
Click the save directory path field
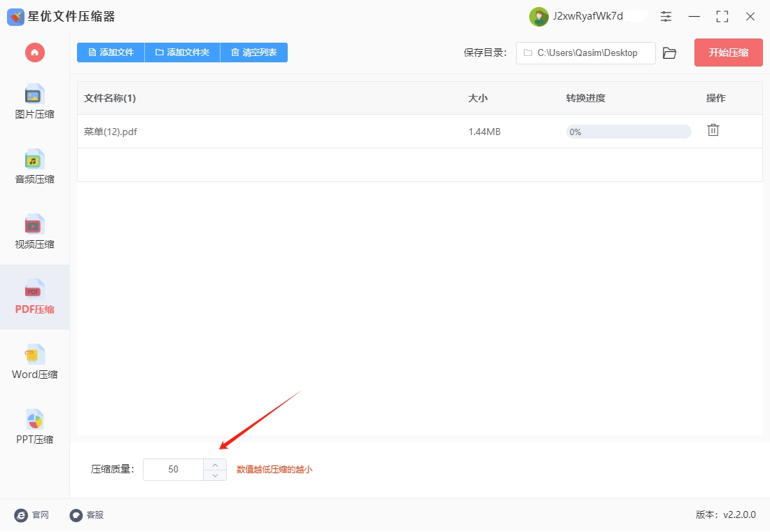tap(585, 53)
